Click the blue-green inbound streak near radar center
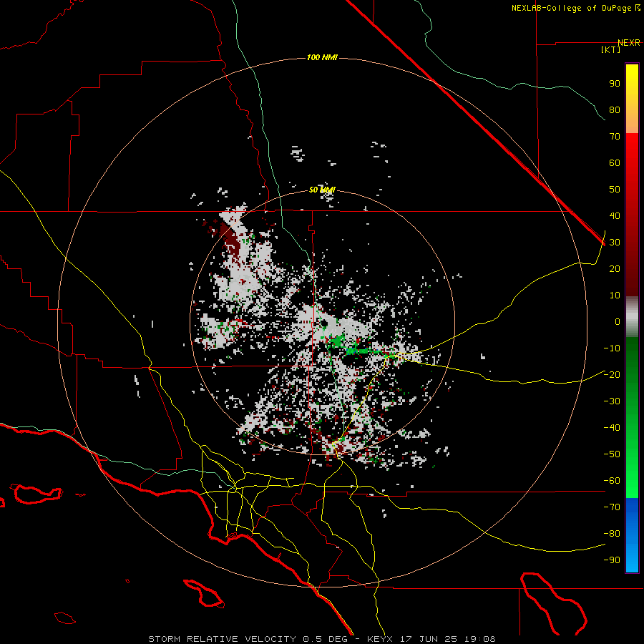Image resolution: width=644 pixels, height=644 pixels. [356, 351]
